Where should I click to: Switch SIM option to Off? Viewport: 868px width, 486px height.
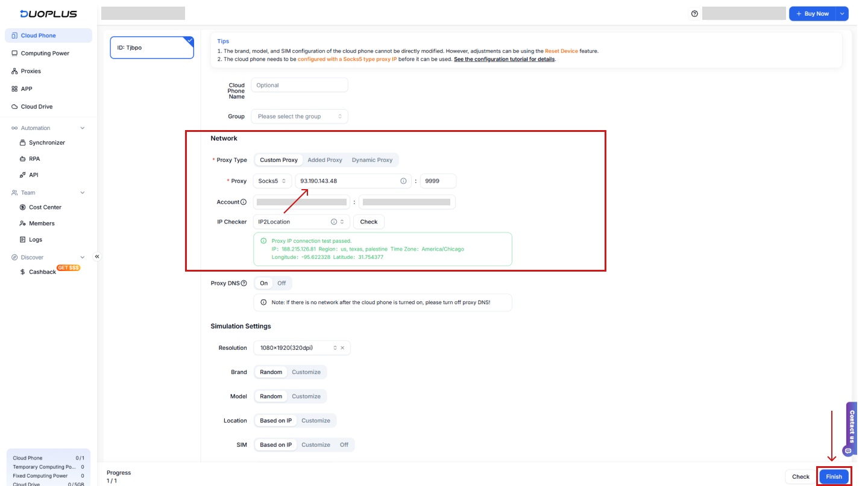coord(344,445)
